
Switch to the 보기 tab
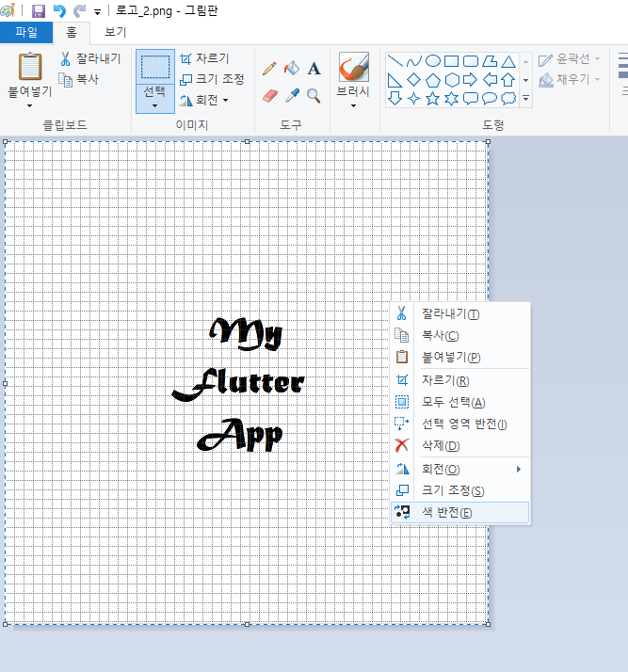click(115, 33)
